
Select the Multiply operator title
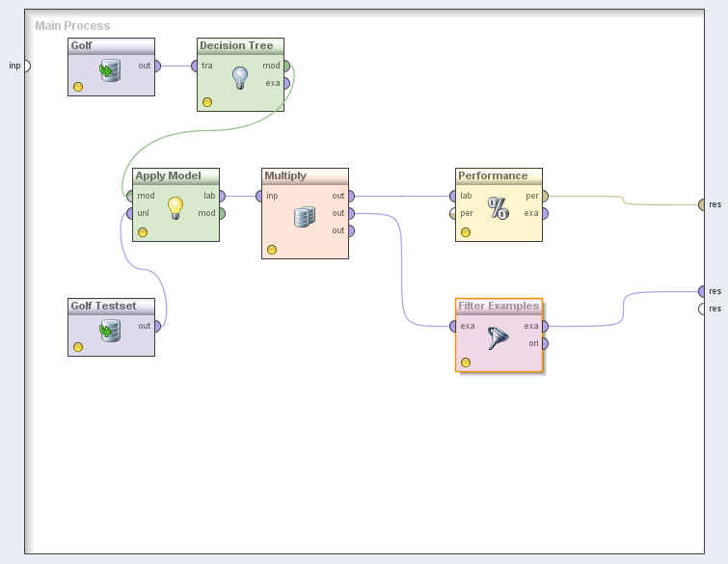coord(285,175)
